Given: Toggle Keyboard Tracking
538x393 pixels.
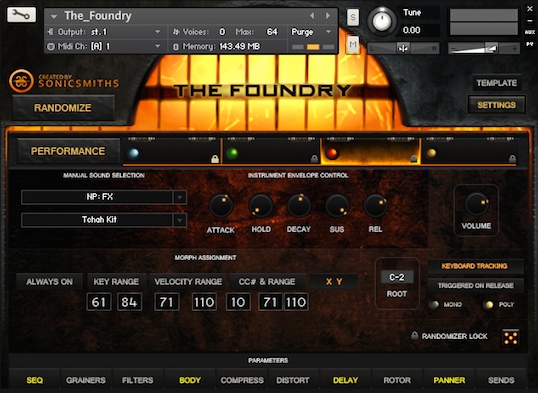Looking at the screenshot, I should [x=475, y=266].
